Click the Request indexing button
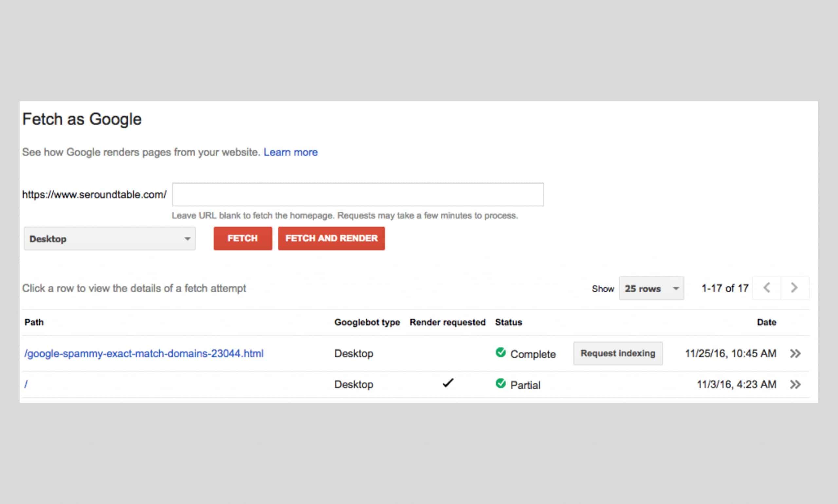The image size is (838, 504). (618, 354)
